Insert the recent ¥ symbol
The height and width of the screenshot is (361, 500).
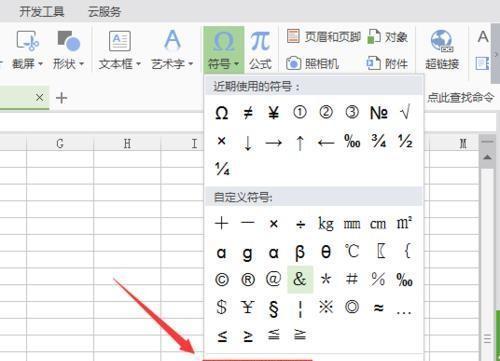point(274,113)
